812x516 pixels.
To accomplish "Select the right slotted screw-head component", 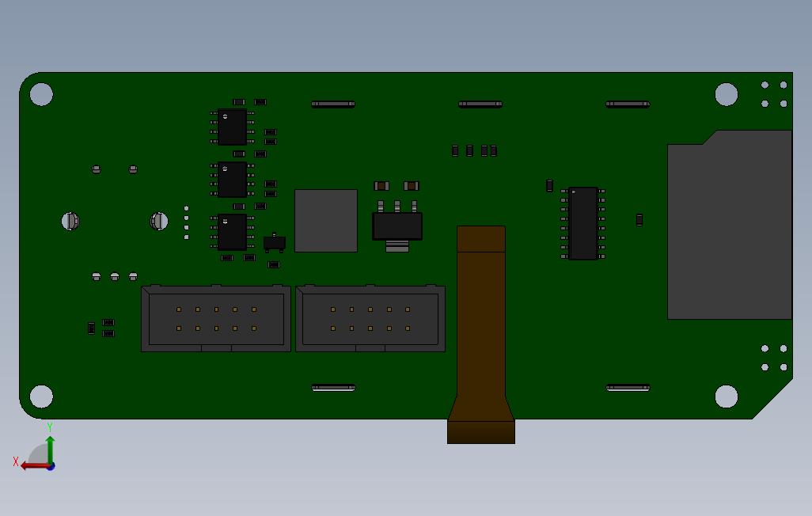I will pos(159,222).
